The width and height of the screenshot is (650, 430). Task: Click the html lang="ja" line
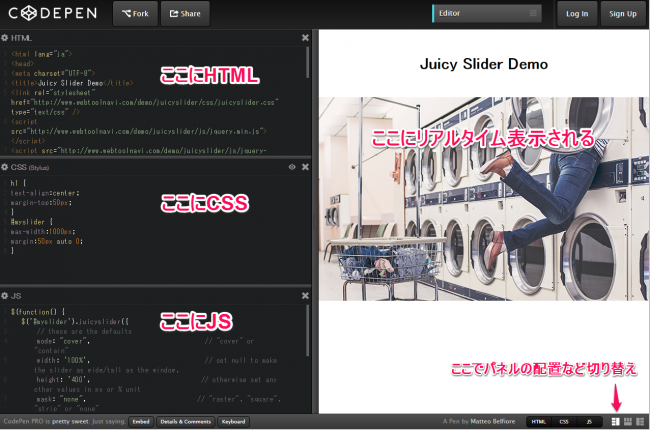(x=41, y=54)
